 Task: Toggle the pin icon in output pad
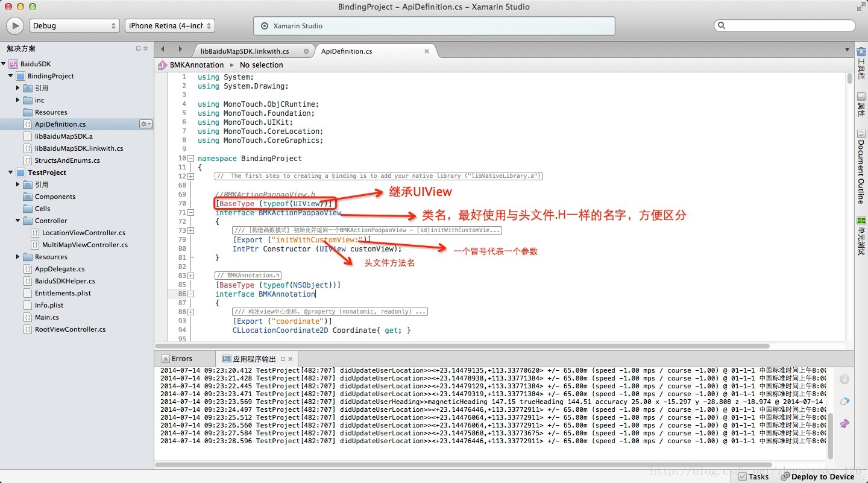click(844, 424)
